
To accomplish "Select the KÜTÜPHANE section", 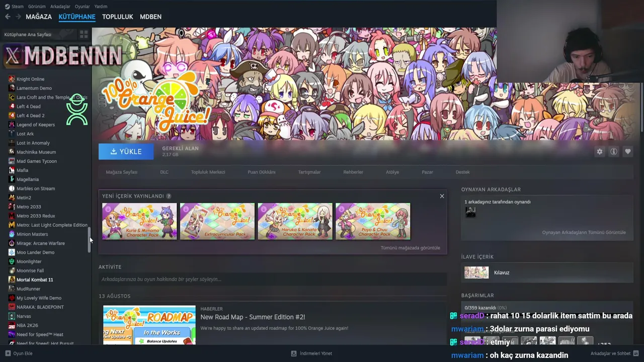I will (x=77, y=17).
